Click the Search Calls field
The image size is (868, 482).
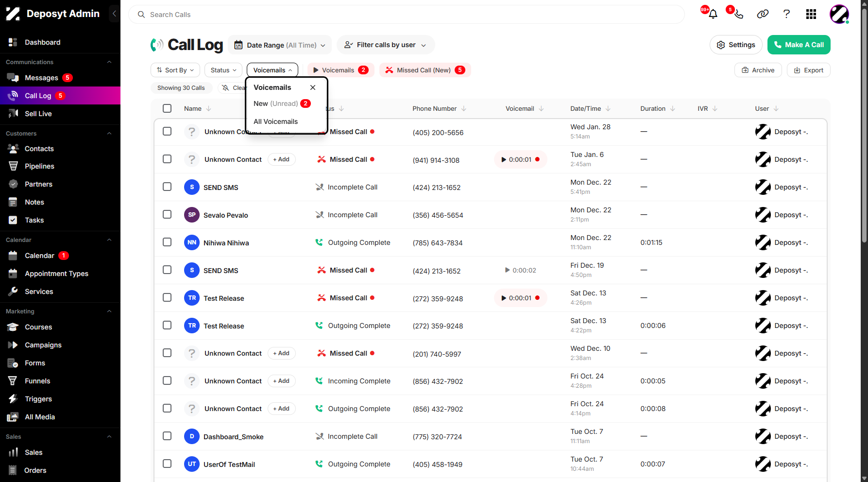[x=407, y=15]
